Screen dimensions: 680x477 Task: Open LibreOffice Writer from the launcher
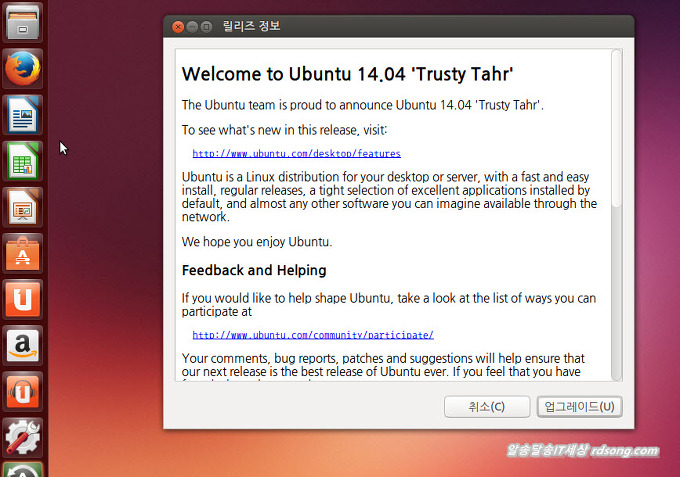click(22, 116)
